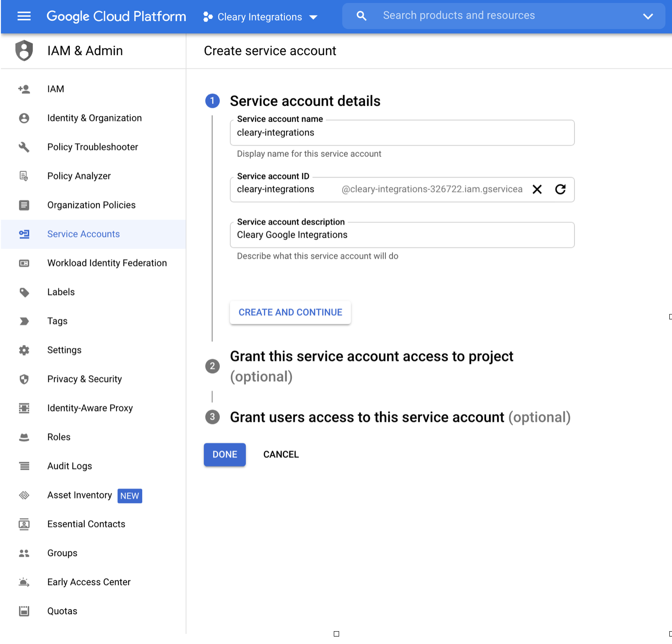
Task: Click the Privacy & Security shield icon
Action: [x=24, y=379]
